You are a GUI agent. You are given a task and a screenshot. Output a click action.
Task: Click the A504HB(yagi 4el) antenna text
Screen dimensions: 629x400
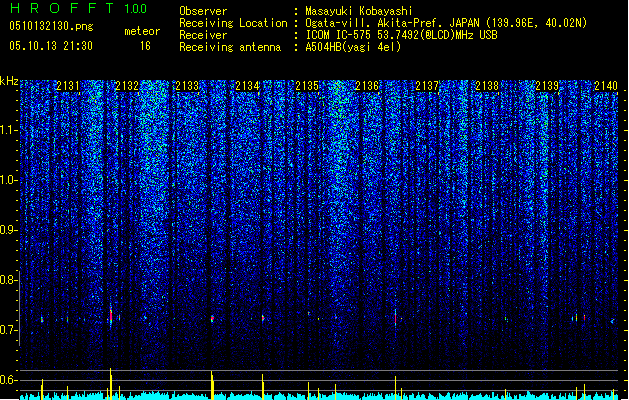coord(353,47)
